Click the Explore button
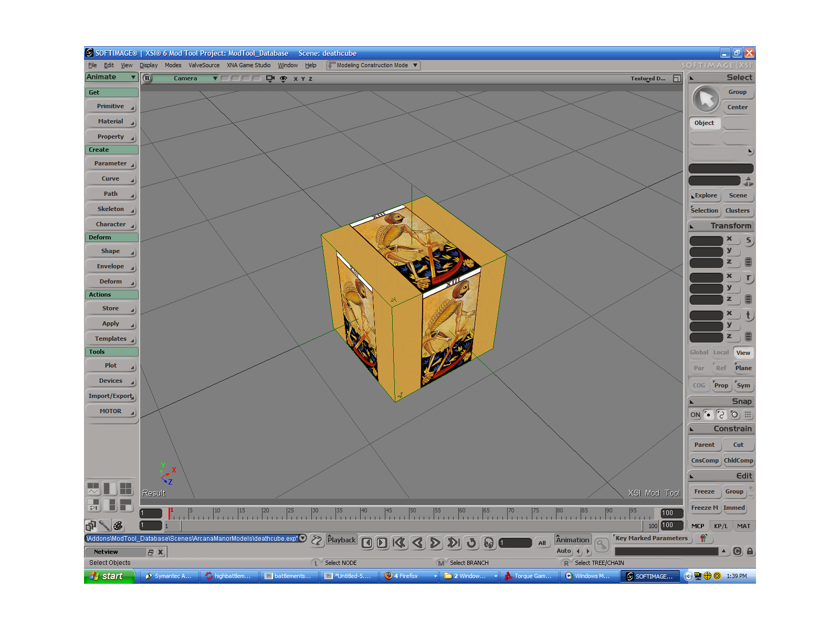Image resolution: width=840 pixels, height=630 pixels. coord(705,195)
